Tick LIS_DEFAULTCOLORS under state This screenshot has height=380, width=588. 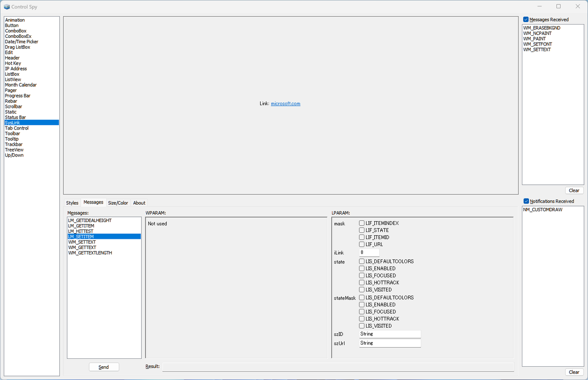coord(362,261)
